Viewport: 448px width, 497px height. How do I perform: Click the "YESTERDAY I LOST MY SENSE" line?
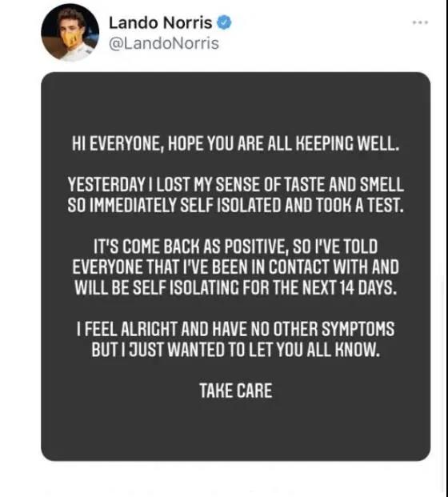(x=236, y=185)
